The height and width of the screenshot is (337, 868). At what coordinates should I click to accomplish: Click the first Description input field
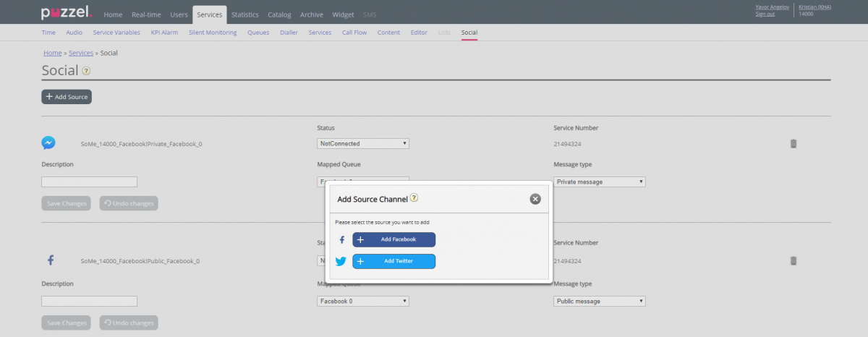point(89,182)
